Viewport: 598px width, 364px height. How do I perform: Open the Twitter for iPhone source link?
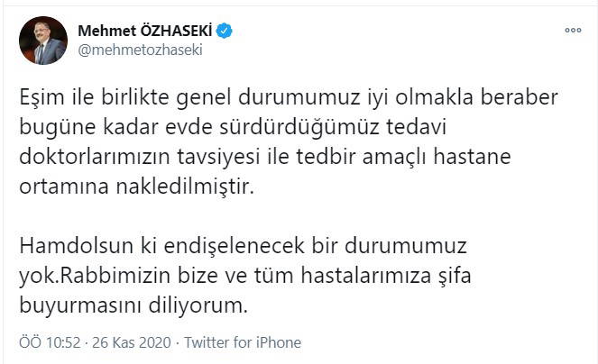[x=243, y=343]
